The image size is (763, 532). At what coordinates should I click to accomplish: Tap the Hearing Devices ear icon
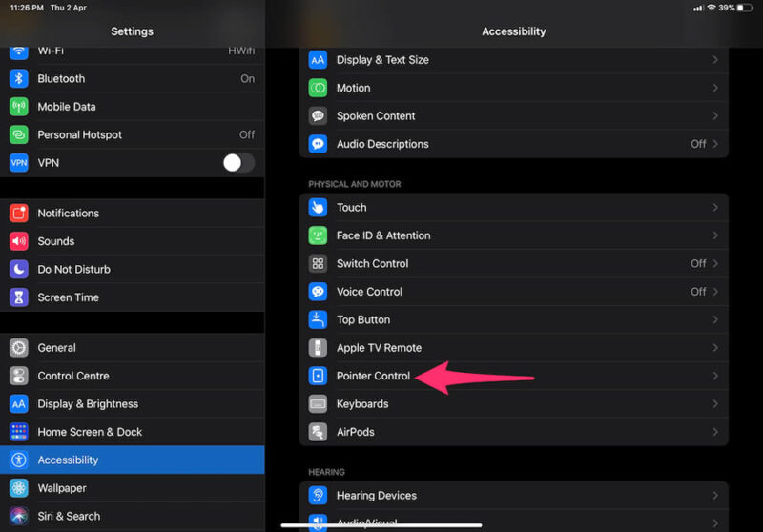[319, 496]
